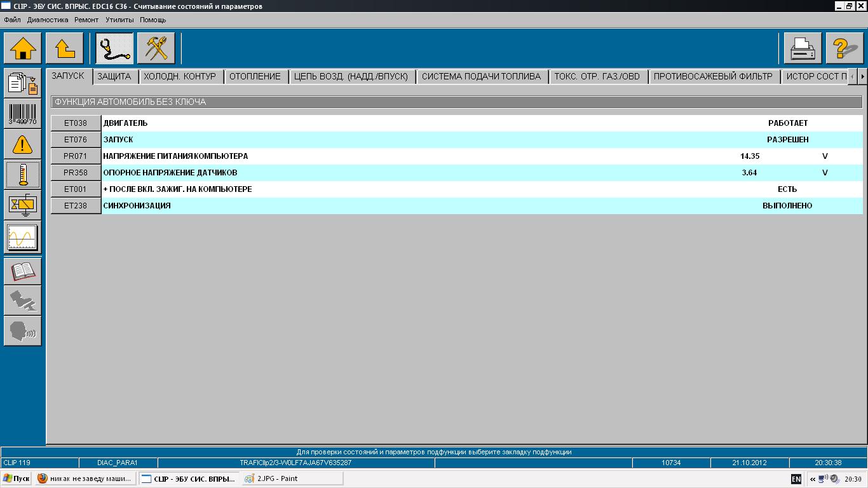Switch to СИСТЕМА ПОДАЧИ ТОПЛИВА tab
The width and height of the screenshot is (868, 488).
click(x=481, y=76)
